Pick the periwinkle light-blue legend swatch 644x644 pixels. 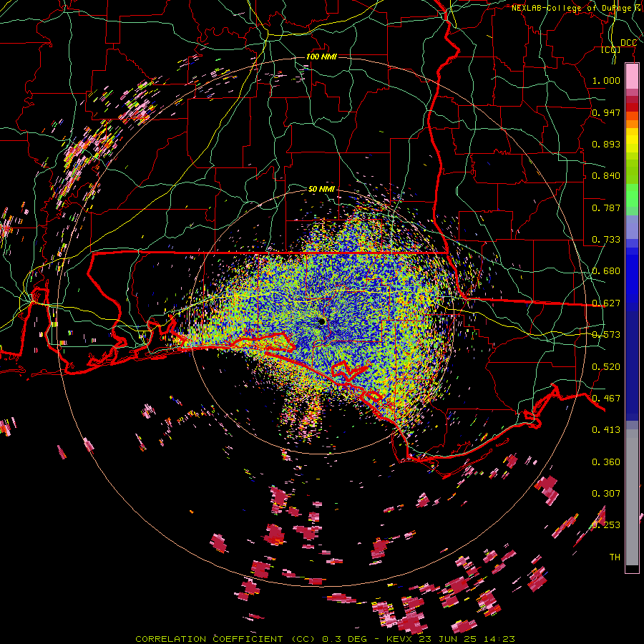coord(632,227)
